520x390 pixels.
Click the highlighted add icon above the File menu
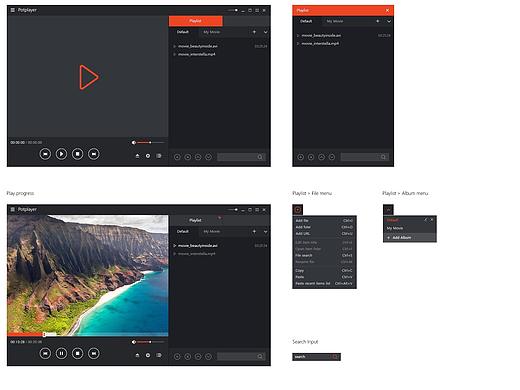coord(298,210)
